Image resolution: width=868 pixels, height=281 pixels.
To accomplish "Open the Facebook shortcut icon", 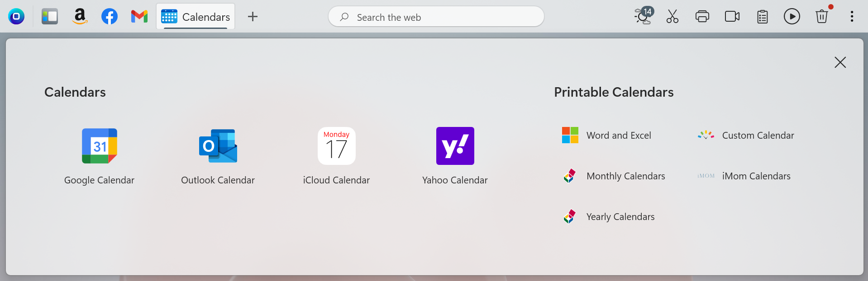I will 110,17.
